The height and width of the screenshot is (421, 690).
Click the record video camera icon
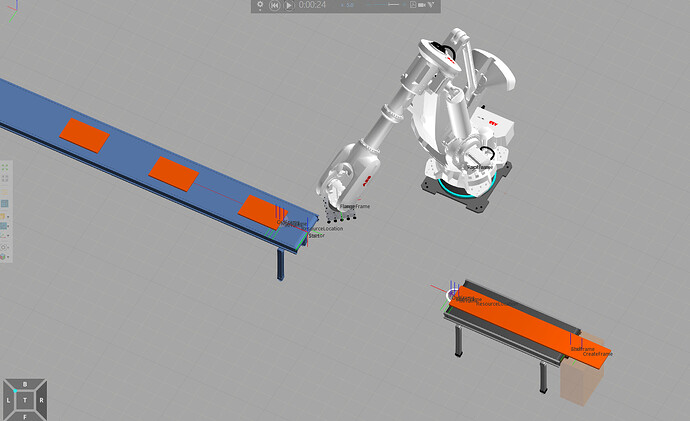coord(421,4)
